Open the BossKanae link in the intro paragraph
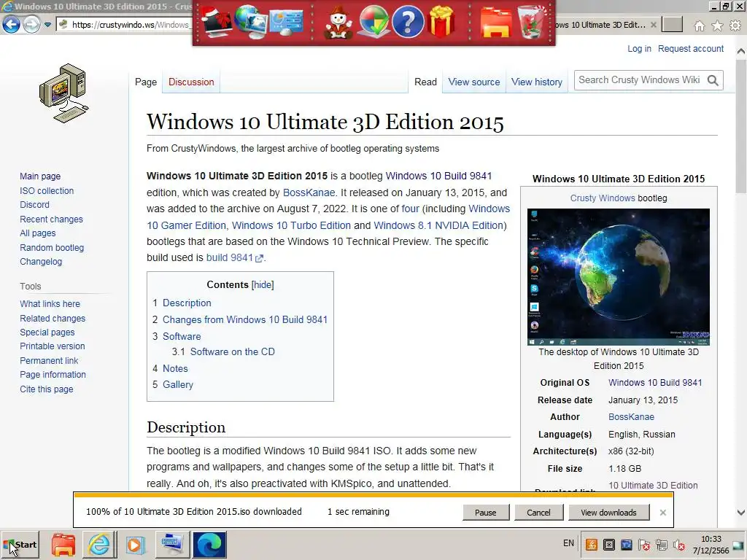Screen dimensions: 747x560 (309, 192)
